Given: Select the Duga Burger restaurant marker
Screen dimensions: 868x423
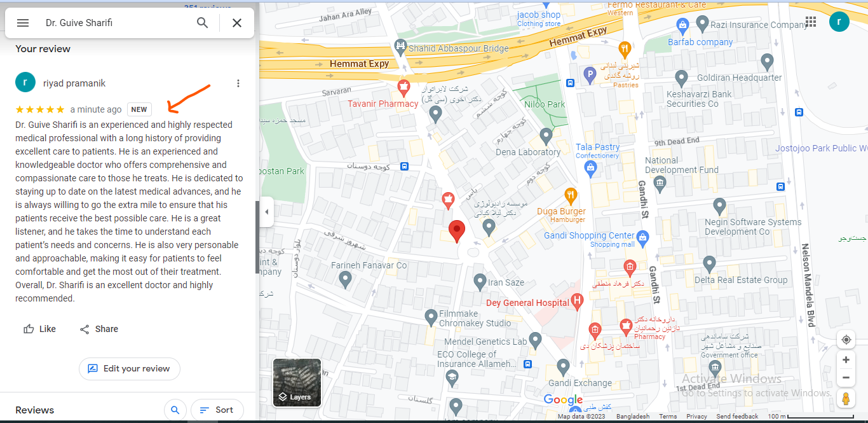Looking at the screenshot, I should pyautogui.click(x=571, y=195).
